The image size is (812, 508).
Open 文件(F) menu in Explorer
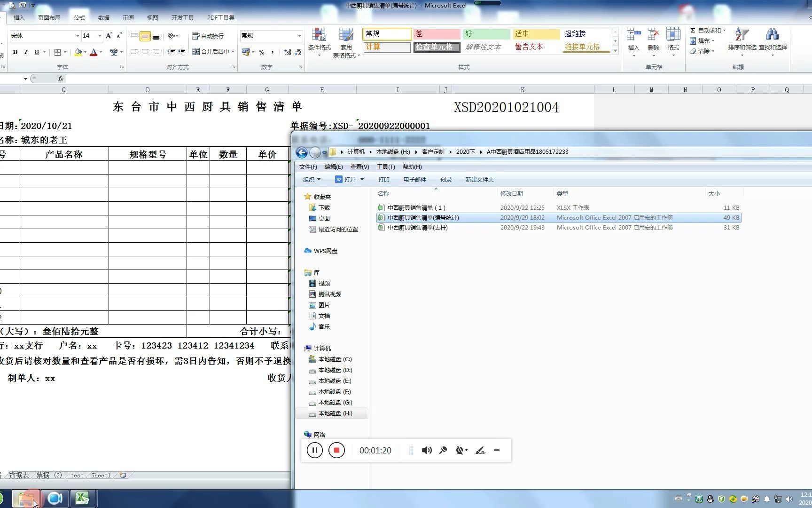(x=308, y=167)
